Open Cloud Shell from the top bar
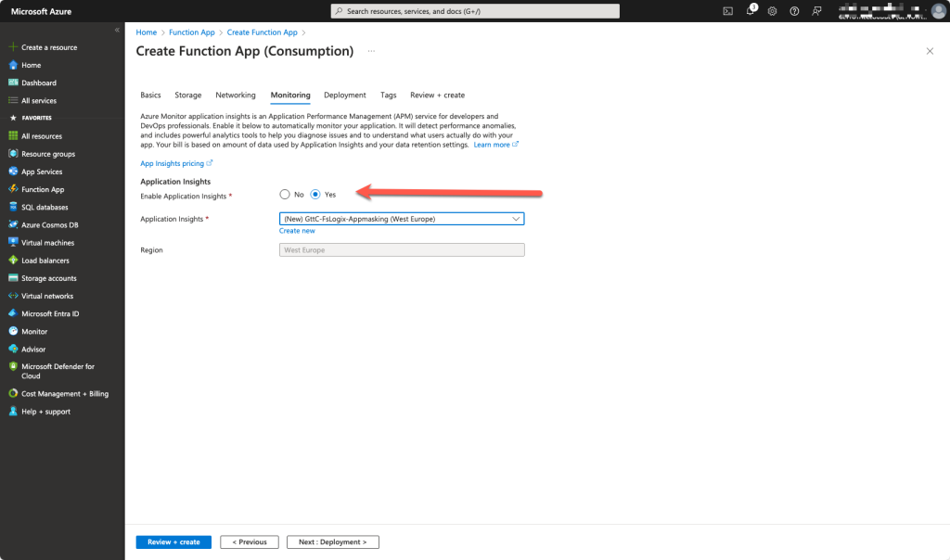Screen dimensions: 950x560 pyautogui.click(x=727, y=11)
